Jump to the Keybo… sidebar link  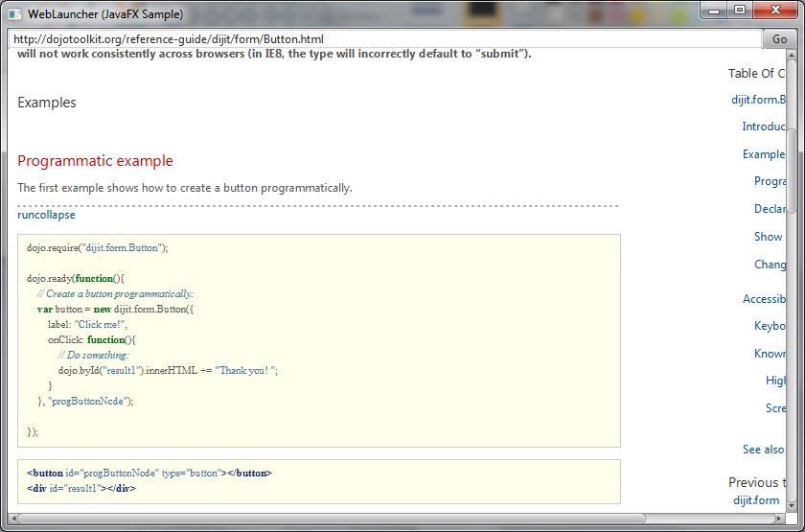click(770, 326)
